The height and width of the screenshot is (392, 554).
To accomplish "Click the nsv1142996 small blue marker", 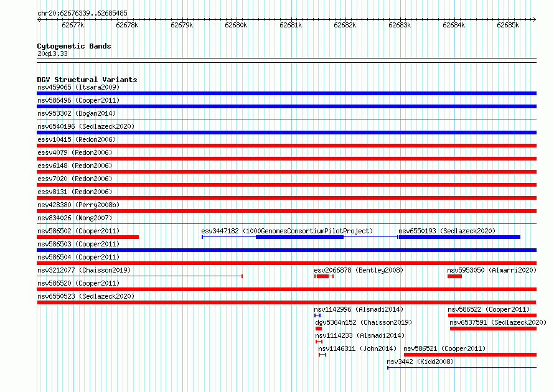I will [x=317, y=315].
